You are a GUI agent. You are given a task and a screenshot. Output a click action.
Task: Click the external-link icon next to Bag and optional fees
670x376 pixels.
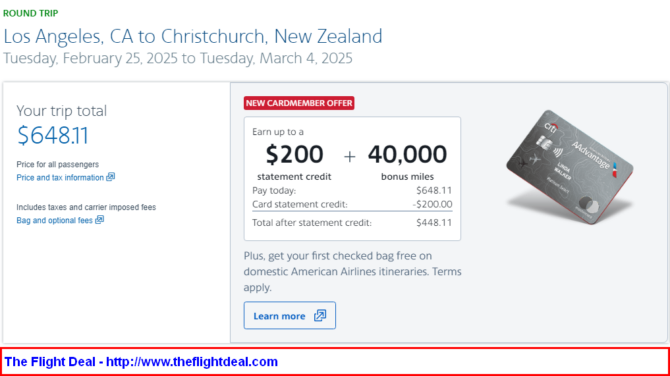tap(100, 219)
